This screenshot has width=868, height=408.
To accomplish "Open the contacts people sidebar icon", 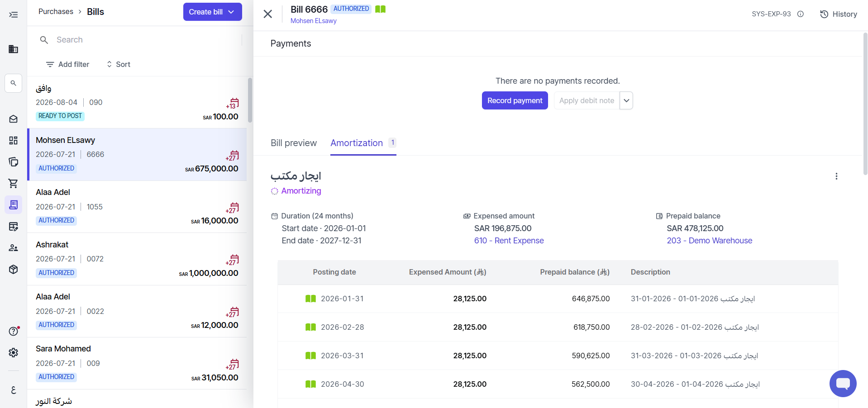I will pos(13,248).
